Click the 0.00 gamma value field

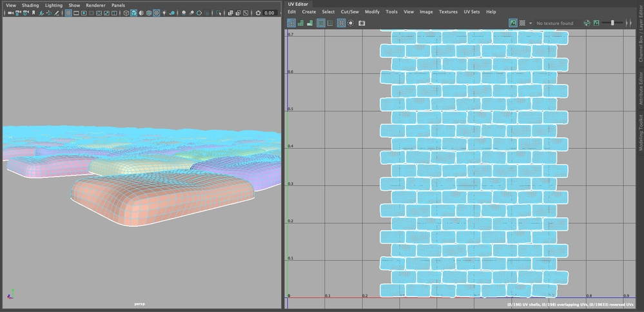pos(269,13)
